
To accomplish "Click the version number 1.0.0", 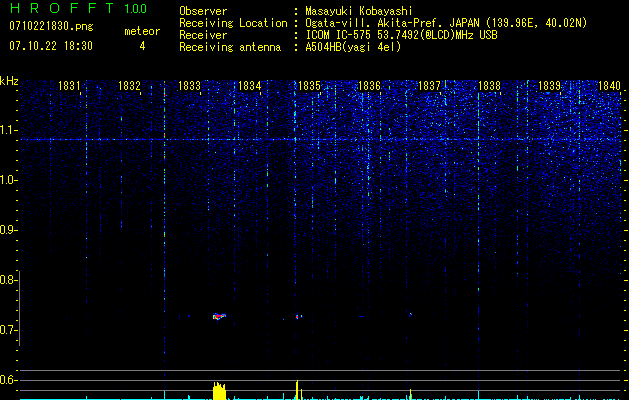I will point(135,8).
